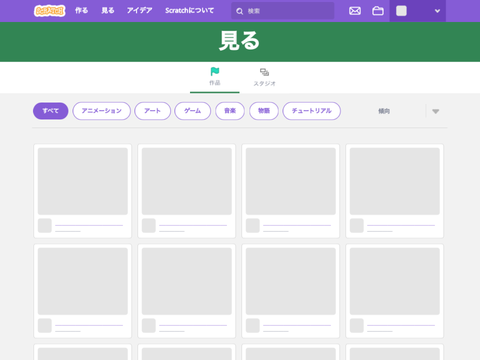Click the Scratch logo
Screen dimensions: 480x360
click(49, 11)
